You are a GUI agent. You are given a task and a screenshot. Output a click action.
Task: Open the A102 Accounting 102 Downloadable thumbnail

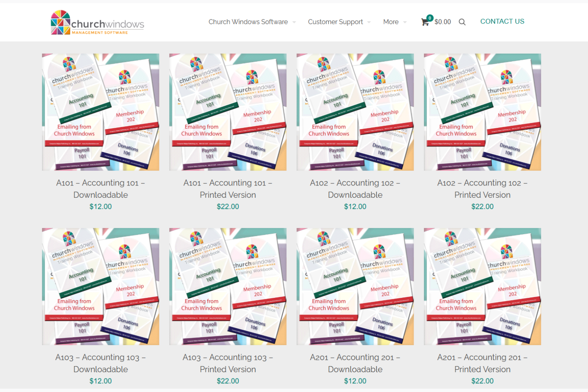[355, 112]
